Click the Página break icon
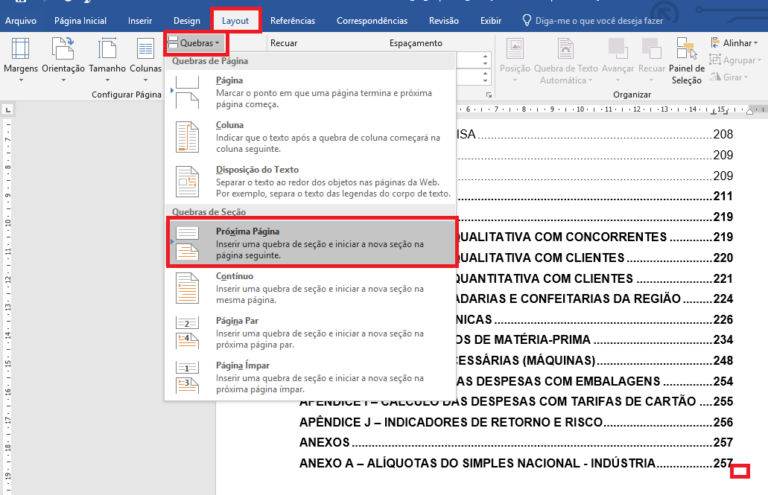 [x=187, y=92]
